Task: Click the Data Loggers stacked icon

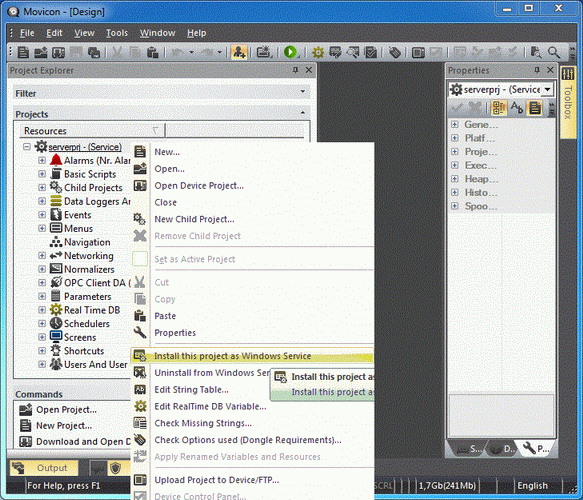Action: point(56,201)
